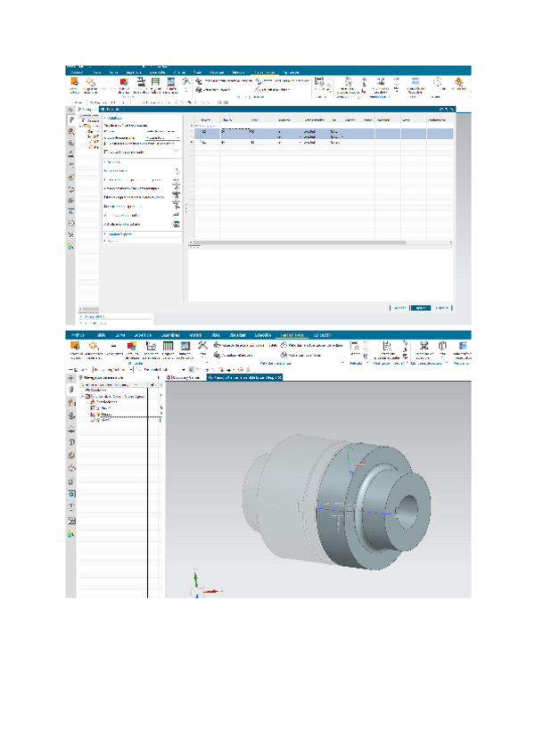Viewport: 535px width, 756px height.
Task: Click the color palette icon in the left sidebar
Action: pos(71,534)
